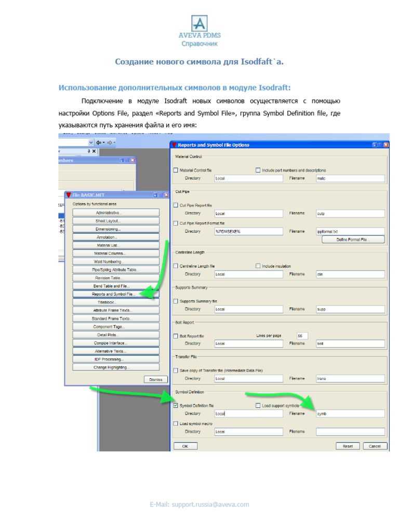Click the empty Load symbol macro Filename field
399x532 pixels.
pyautogui.click(x=351, y=432)
